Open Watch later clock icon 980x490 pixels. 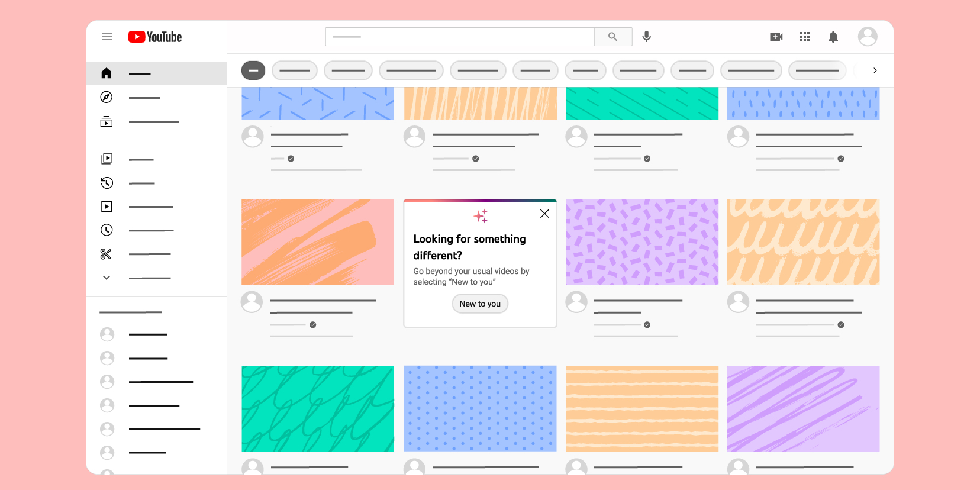point(107,230)
